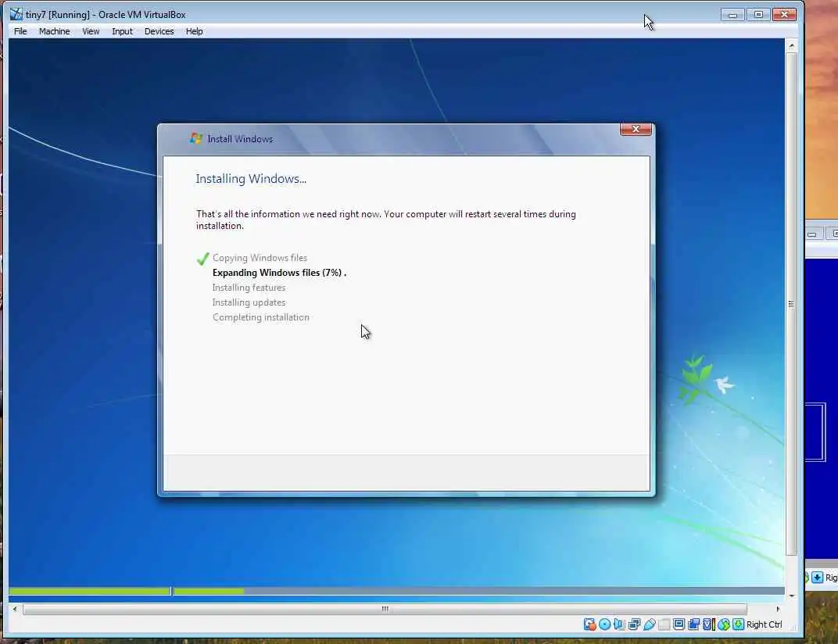Open the Machine menu
The width and height of the screenshot is (838, 644).
coord(54,31)
